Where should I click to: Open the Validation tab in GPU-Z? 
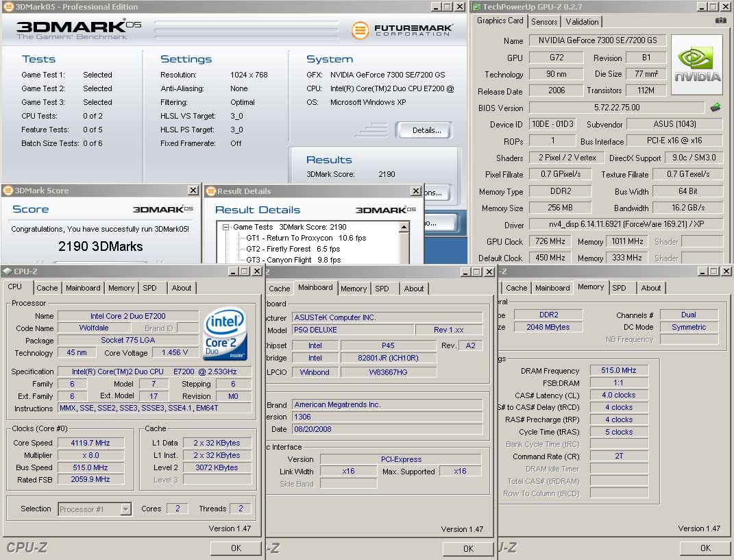(x=582, y=21)
